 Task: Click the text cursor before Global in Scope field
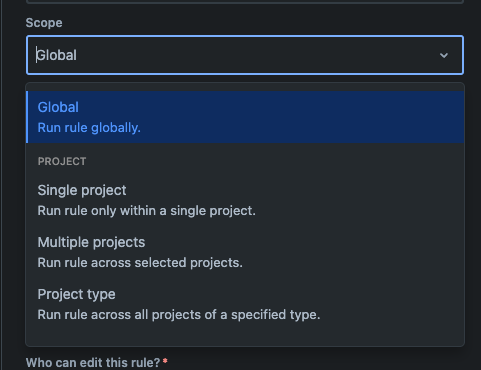(36, 55)
